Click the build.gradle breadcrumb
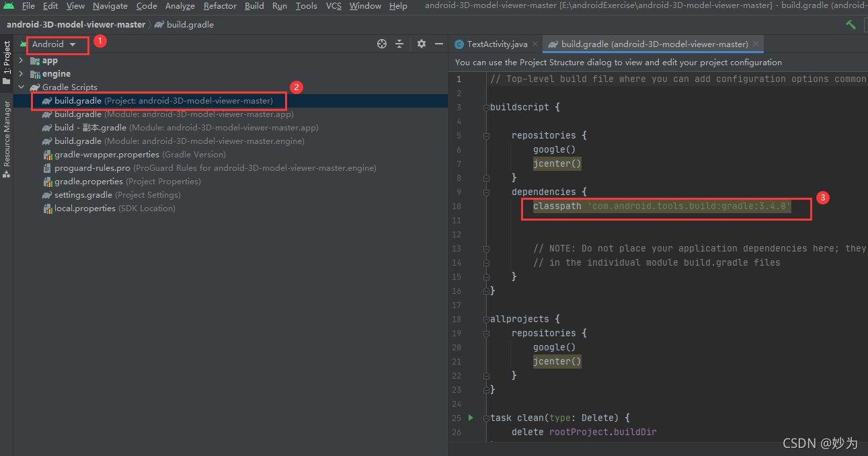This screenshot has height=456, width=868. [x=184, y=24]
